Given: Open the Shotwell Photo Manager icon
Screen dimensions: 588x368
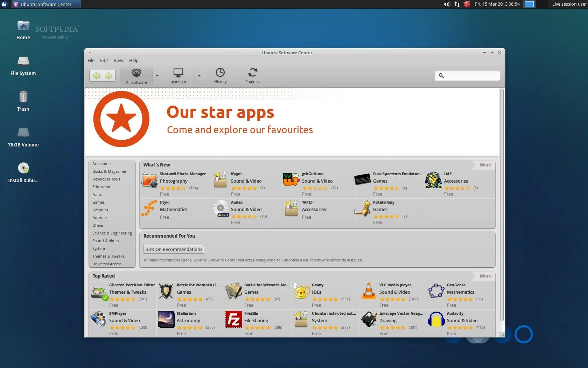Looking at the screenshot, I should [149, 180].
